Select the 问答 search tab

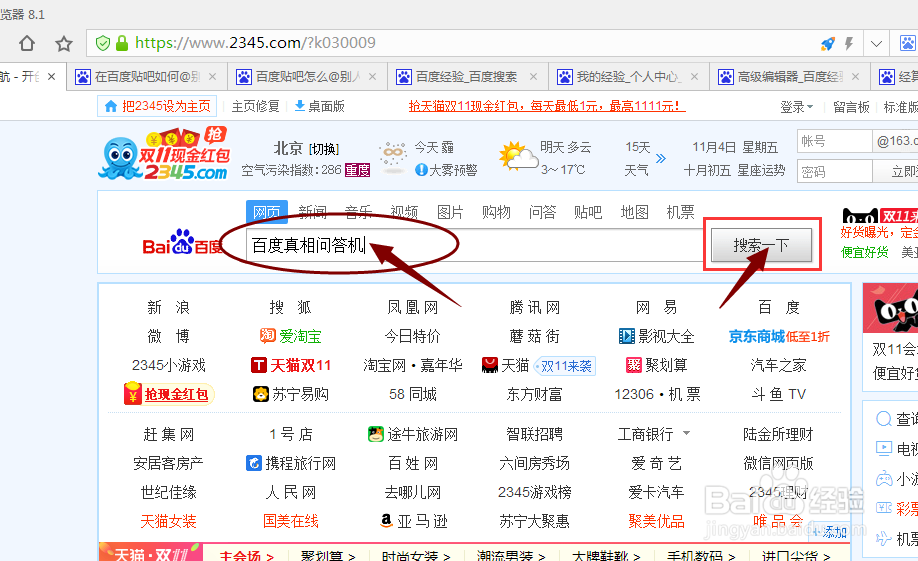pyautogui.click(x=542, y=212)
